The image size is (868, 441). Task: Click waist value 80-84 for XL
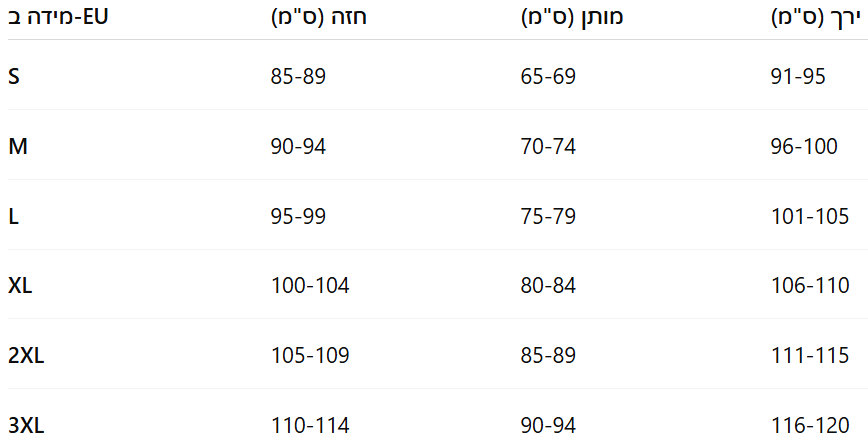tap(548, 286)
